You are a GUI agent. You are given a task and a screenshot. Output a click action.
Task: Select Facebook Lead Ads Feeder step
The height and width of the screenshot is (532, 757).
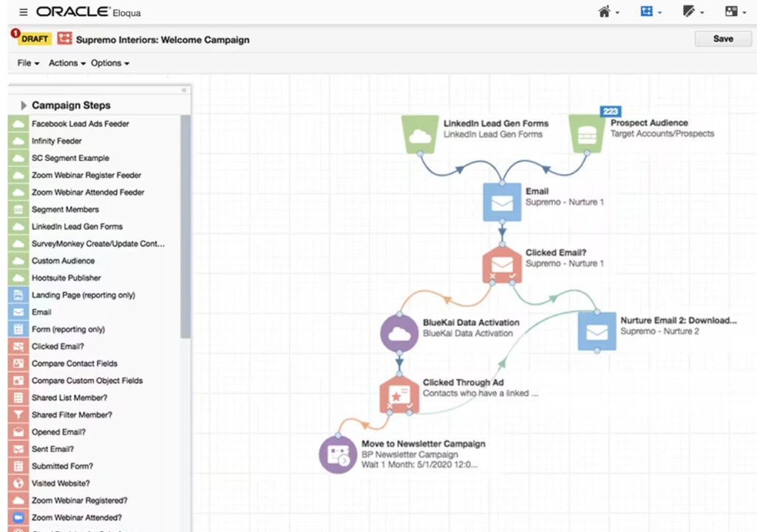80,124
